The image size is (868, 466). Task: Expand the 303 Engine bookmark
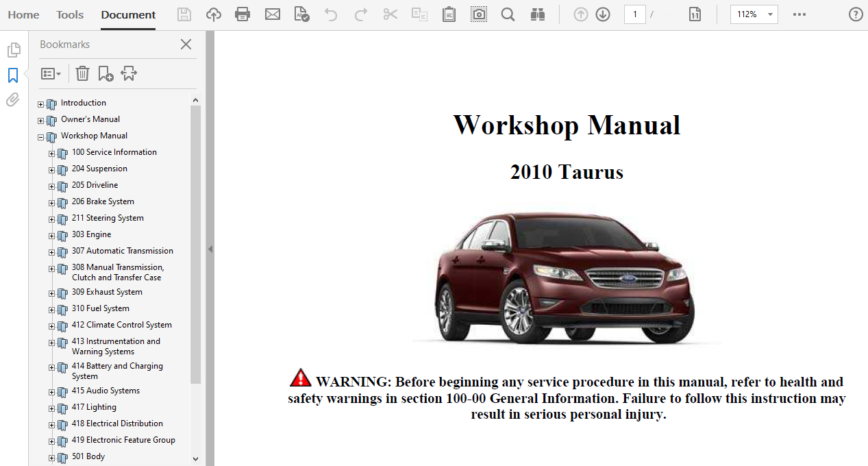click(x=52, y=236)
